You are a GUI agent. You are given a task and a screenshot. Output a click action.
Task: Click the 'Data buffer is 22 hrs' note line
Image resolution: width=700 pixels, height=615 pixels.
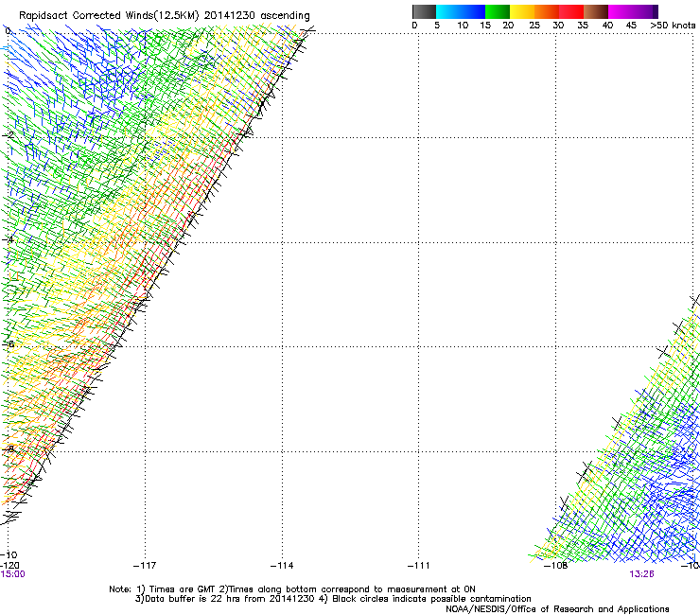point(333,599)
